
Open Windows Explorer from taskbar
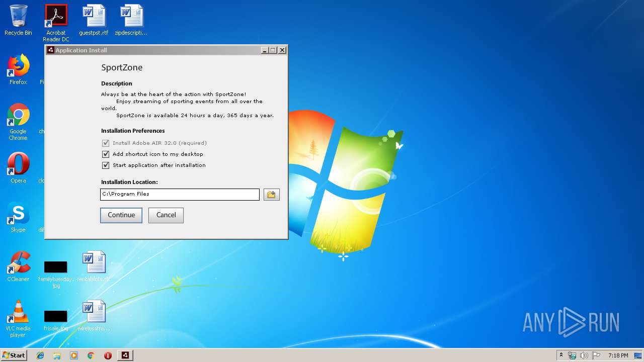tap(57, 355)
